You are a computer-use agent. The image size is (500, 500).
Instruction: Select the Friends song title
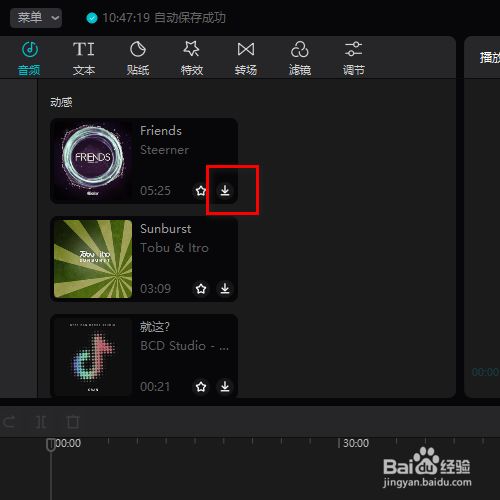161,131
